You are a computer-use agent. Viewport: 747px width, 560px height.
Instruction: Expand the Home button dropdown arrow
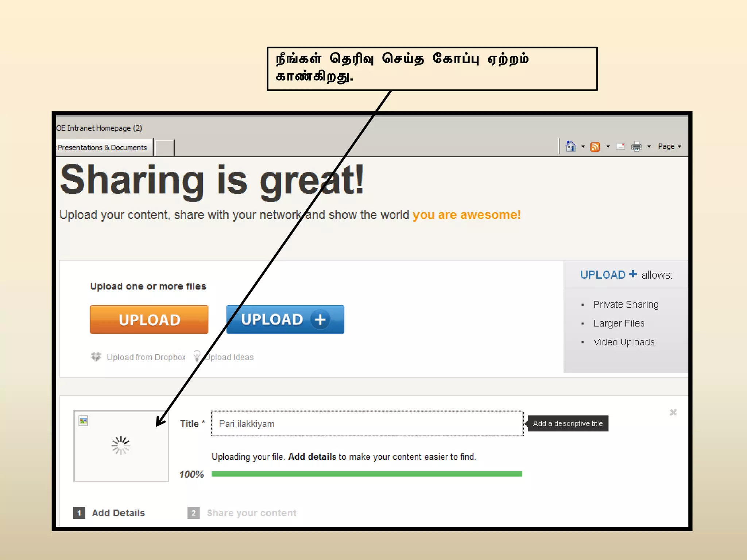click(583, 147)
